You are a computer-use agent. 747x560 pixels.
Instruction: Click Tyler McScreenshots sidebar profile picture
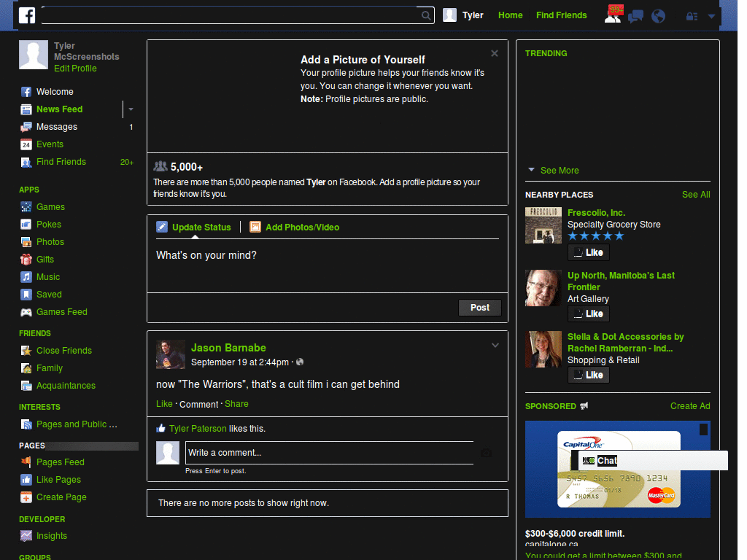tap(34, 55)
